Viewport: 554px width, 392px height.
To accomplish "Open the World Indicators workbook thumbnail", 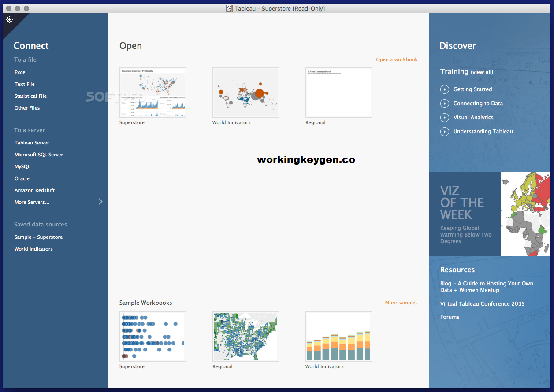I will 245,92.
